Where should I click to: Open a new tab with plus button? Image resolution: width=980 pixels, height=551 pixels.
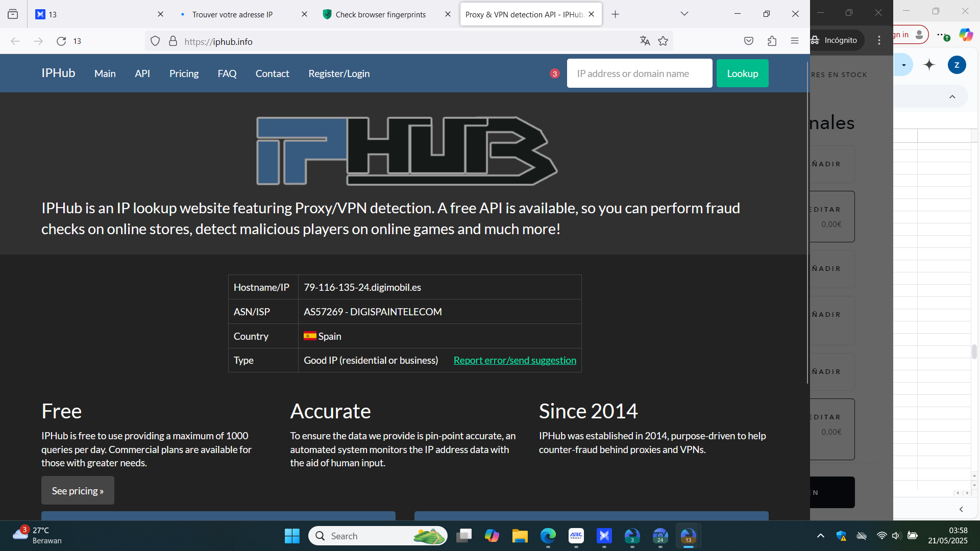click(x=615, y=14)
